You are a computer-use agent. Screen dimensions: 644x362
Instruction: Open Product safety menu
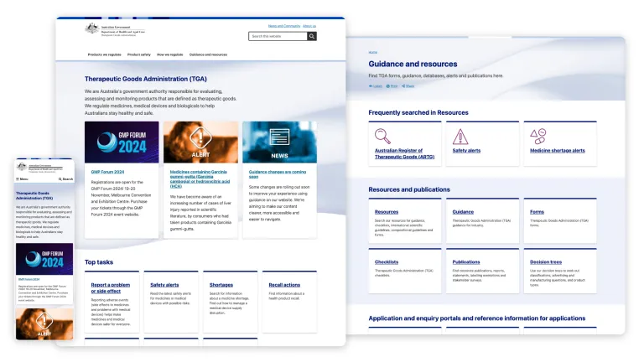point(139,54)
